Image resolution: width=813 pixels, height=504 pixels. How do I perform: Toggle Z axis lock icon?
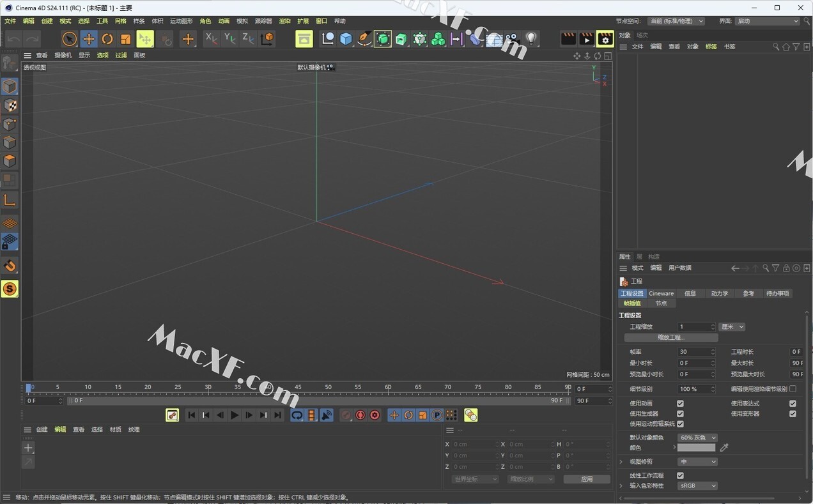coord(249,39)
